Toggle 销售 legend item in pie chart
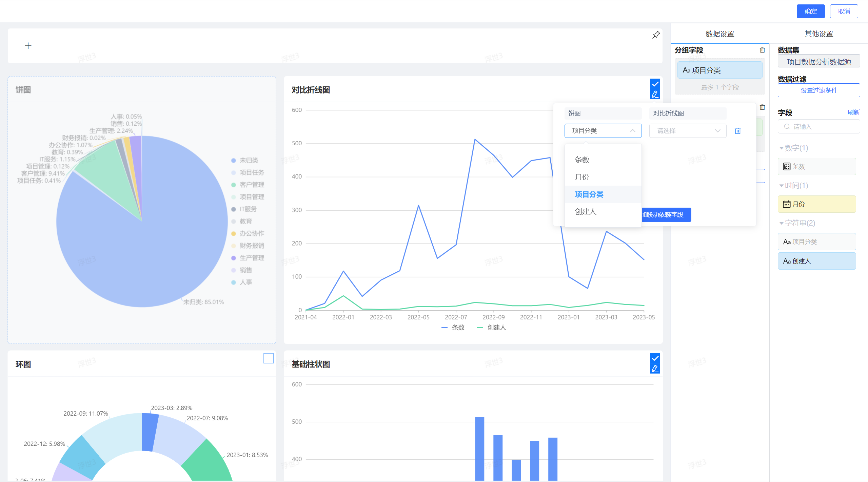 click(x=242, y=270)
